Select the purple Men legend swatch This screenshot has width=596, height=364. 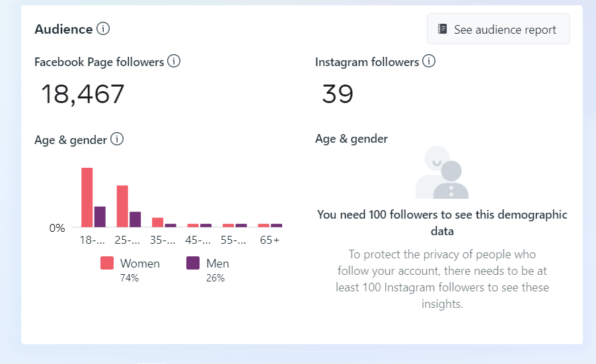pos(193,263)
